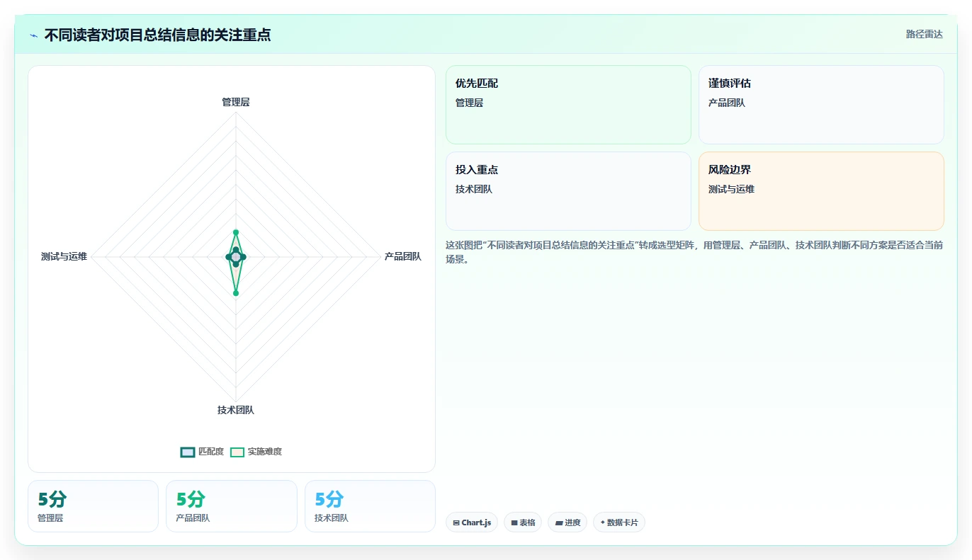Click the icon in the Chart.js tag
972x560 pixels.
[456, 523]
